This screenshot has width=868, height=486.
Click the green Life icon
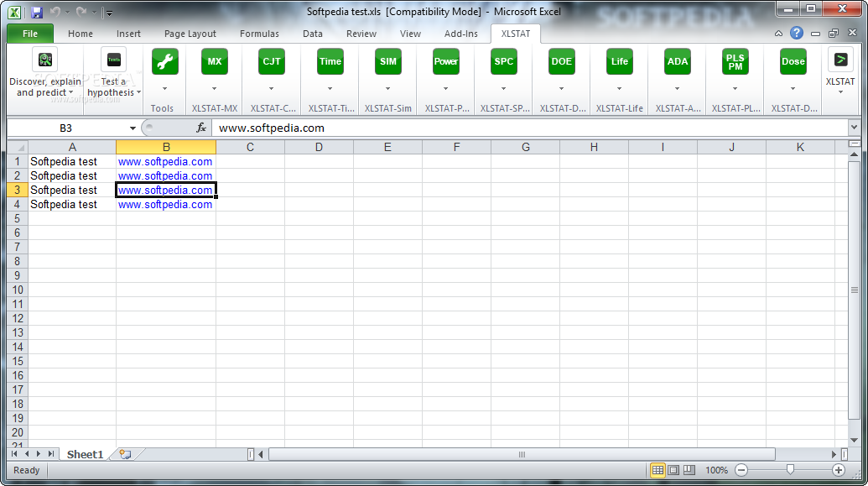pos(620,61)
